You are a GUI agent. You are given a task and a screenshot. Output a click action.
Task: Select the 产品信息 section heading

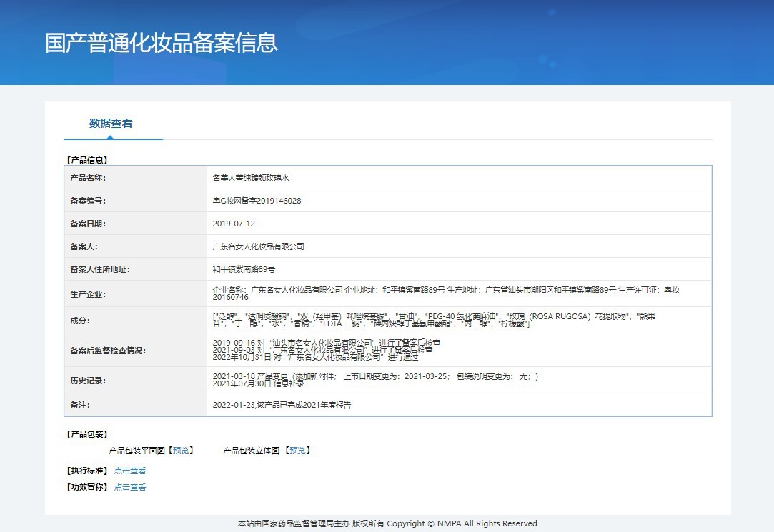click(x=87, y=160)
